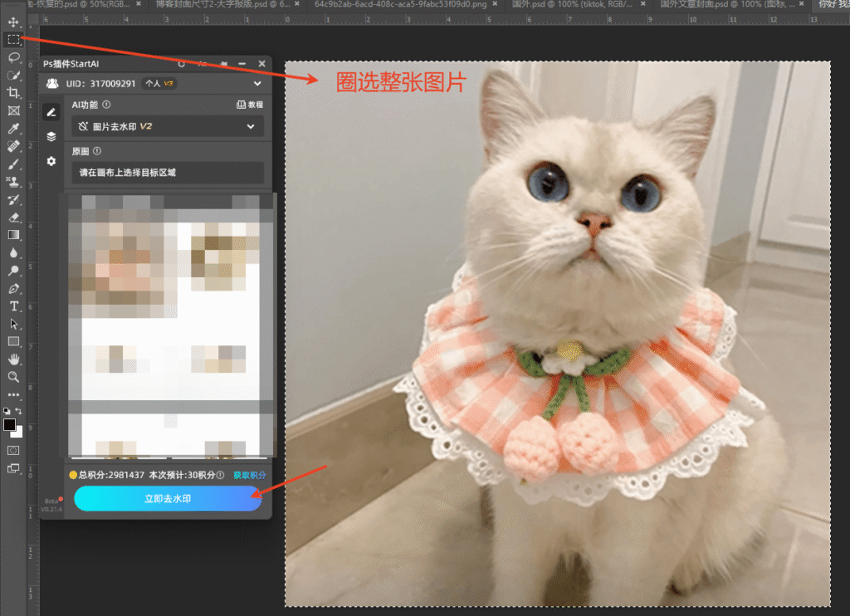Open StartAI plugin settings gear
The height and width of the screenshot is (616, 850).
(x=51, y=161)
